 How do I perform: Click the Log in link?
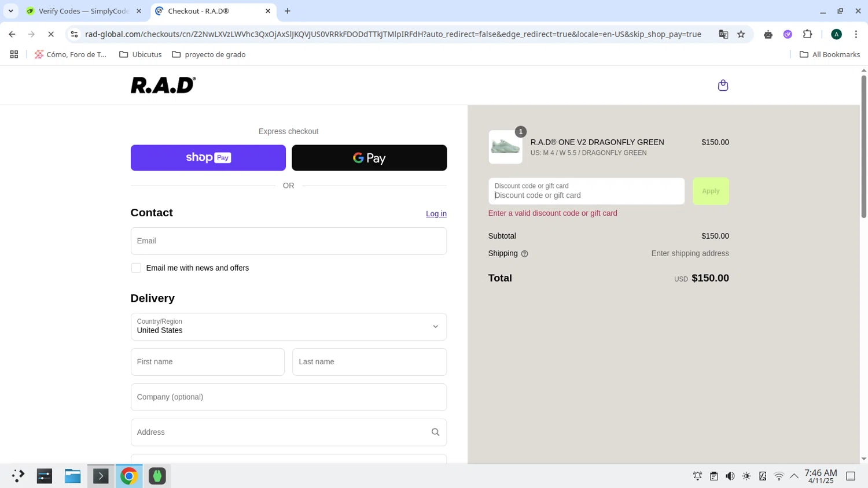coord(436,214)
